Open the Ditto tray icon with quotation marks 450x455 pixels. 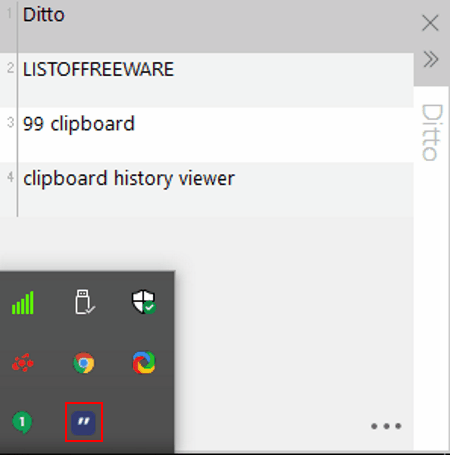click(84, 422)
